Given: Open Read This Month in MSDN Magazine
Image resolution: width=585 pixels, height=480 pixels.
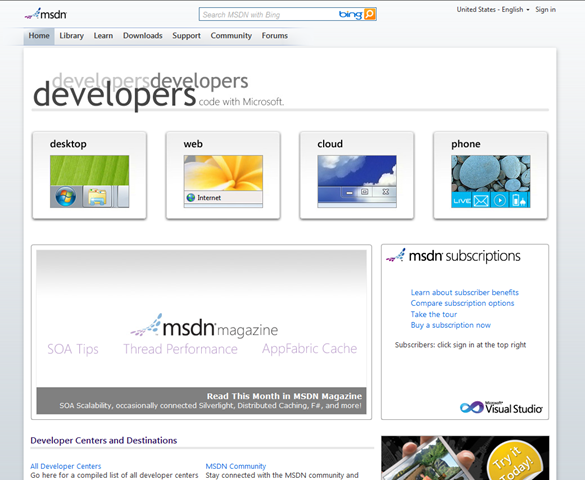Looking at the screenshot, I should [x=284, y=396].
